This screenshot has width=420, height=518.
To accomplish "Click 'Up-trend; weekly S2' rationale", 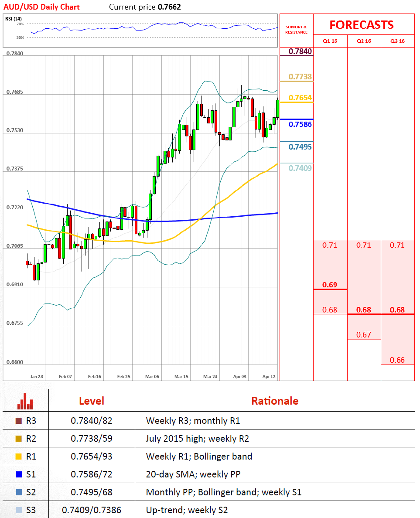I will 187,510.
